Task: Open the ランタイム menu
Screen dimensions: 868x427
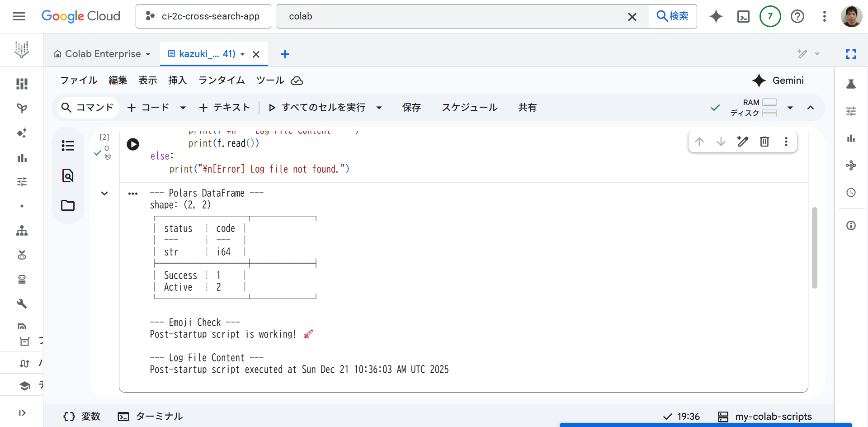Action: coord(221,81)
